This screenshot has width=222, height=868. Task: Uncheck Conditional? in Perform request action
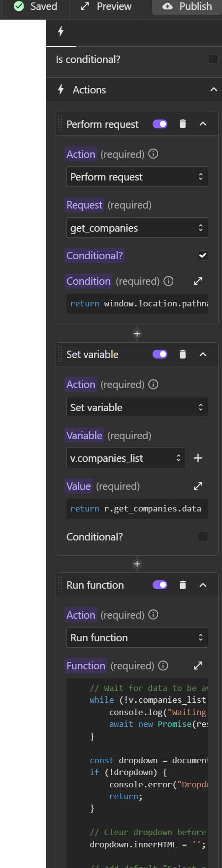click(203, 255)
